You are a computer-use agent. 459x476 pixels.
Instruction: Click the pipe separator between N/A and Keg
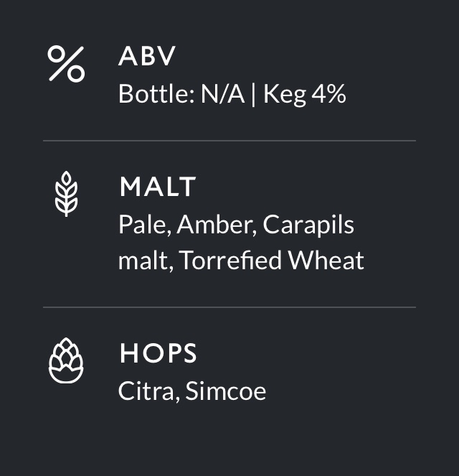tap(253, 95)
